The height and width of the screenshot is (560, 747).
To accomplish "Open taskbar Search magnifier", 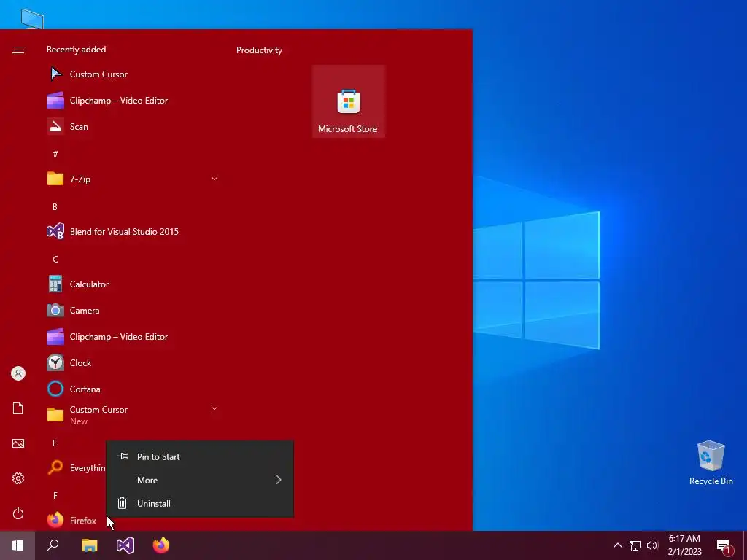I will 53,545.
